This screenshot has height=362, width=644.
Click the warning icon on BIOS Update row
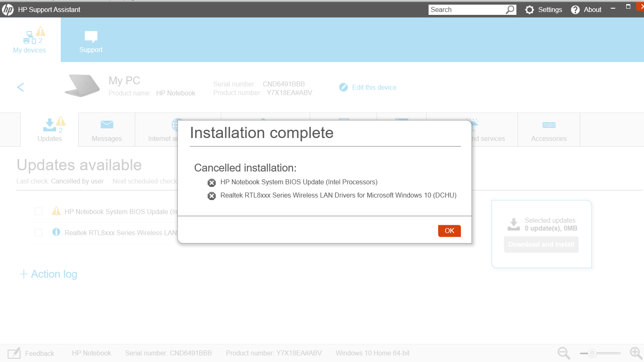(56, 211)
